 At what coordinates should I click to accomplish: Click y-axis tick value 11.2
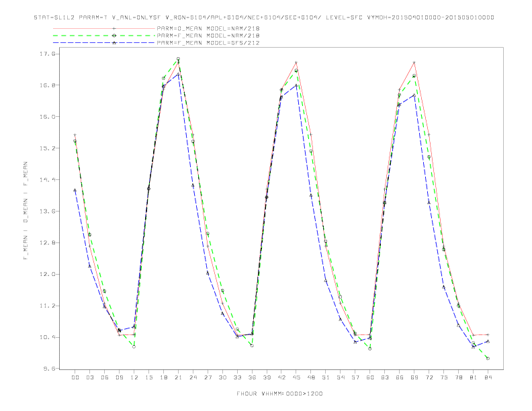coord(48,306)
